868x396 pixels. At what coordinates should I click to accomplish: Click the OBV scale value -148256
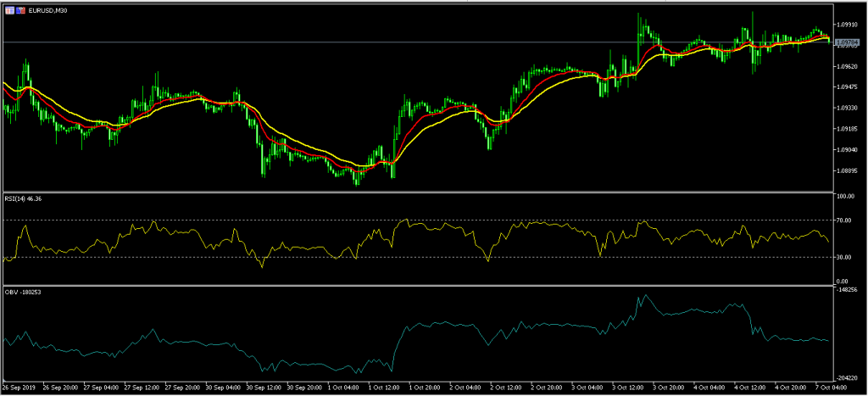click(849, 289)
